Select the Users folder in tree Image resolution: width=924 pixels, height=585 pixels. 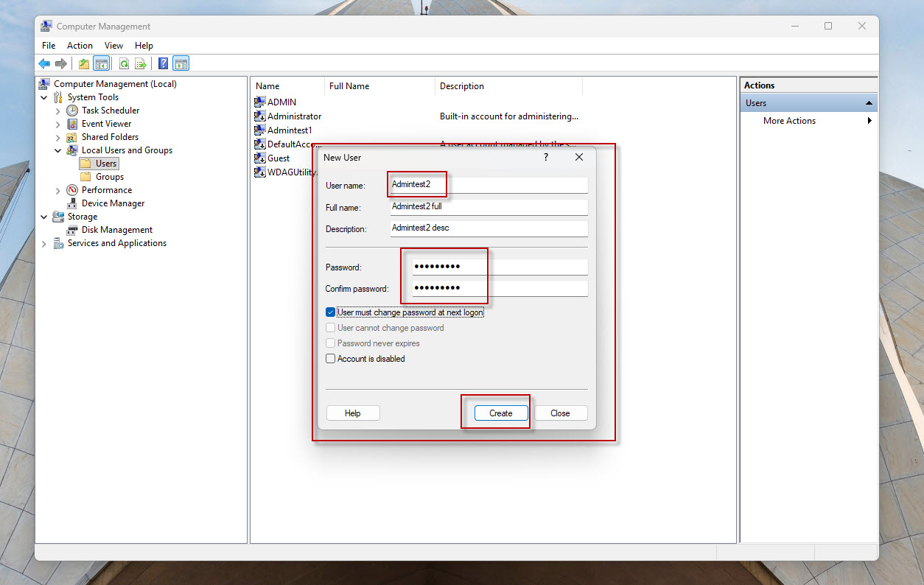pos(99,164)
